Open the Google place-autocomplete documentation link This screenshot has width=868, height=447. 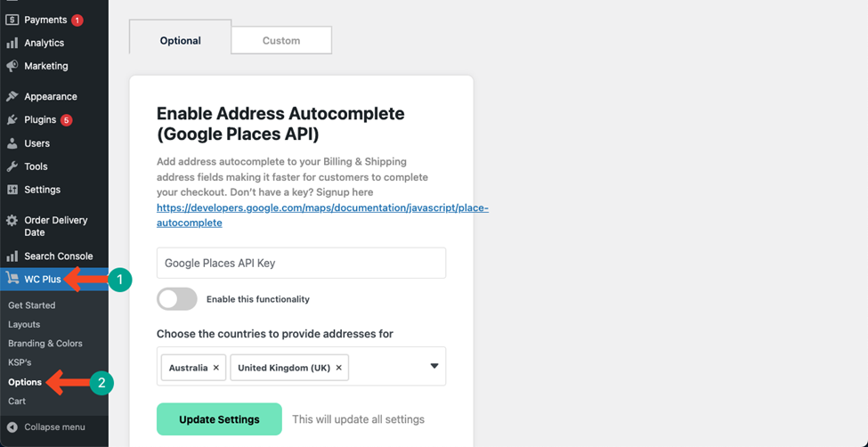tap(322, 215)
